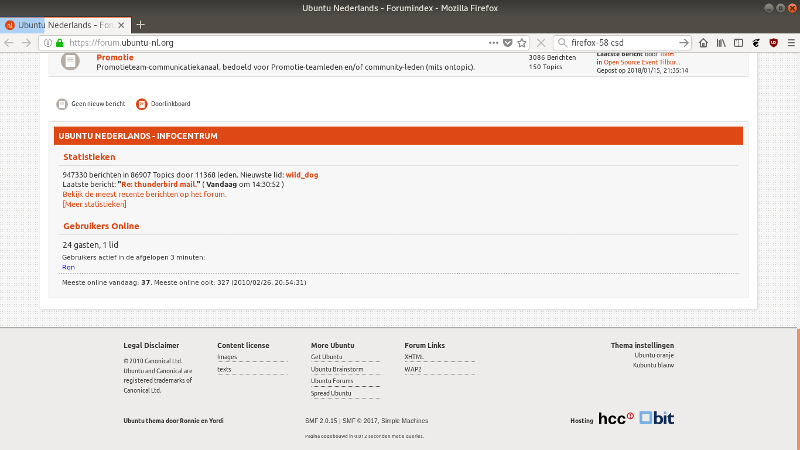Open the Statistieken heading link
Image resolution: width=800 pixels, height=450 pixels.
(89, 157)
